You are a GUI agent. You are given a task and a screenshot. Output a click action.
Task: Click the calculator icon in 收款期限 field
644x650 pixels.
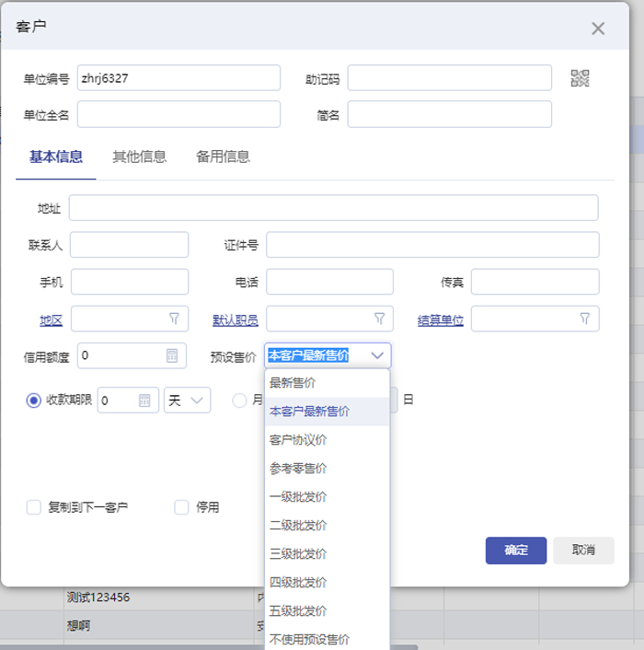tap(144, 400)
